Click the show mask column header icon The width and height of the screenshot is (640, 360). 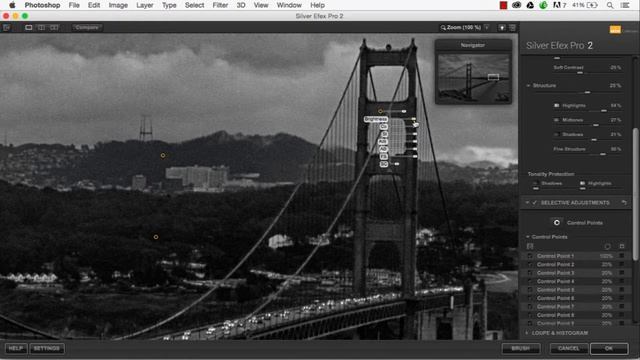[x=622, y=246]
